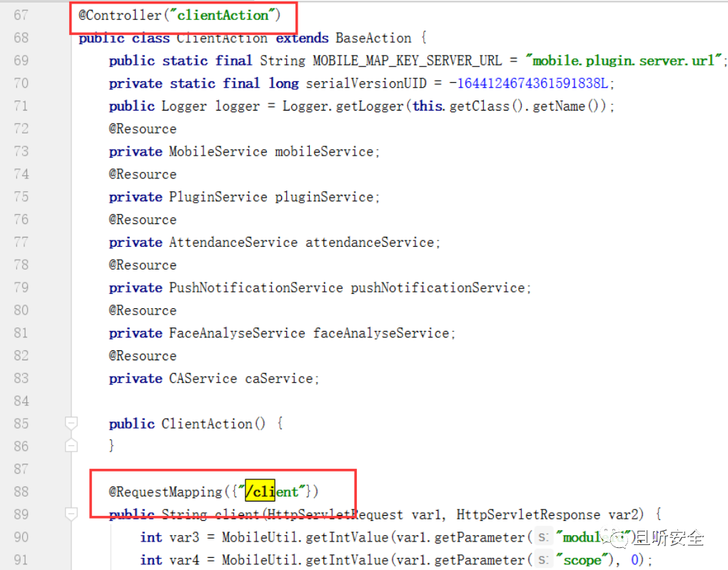Viewport: 728px width, 570px height.
Task: Click the PluginService type name
Action: (218, 198)
